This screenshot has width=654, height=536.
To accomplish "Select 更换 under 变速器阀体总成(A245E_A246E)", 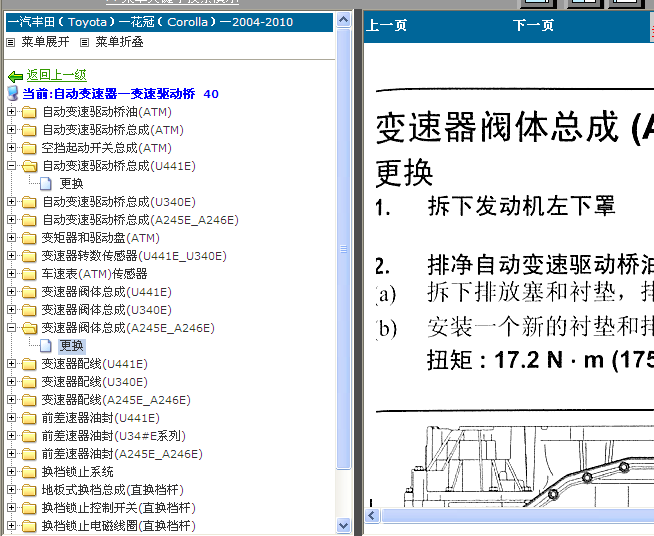I will tap(72, 346).
